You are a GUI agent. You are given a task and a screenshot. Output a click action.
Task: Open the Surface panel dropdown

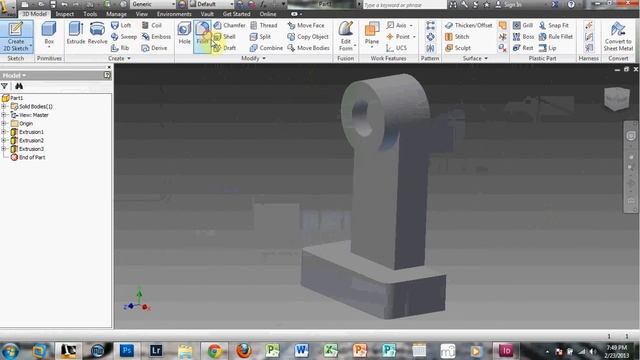click(x=476, y=59)
